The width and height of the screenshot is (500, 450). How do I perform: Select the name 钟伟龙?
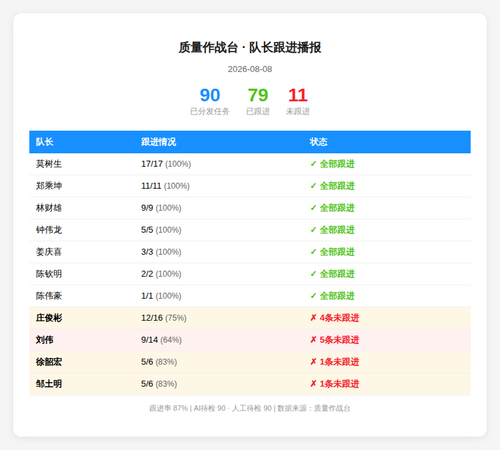point(49,230)
